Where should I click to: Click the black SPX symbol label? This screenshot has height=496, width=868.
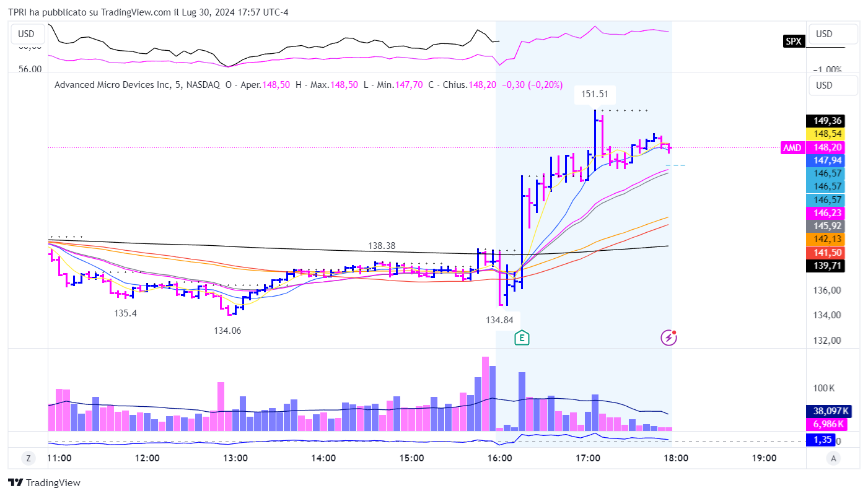pos(792,41)
